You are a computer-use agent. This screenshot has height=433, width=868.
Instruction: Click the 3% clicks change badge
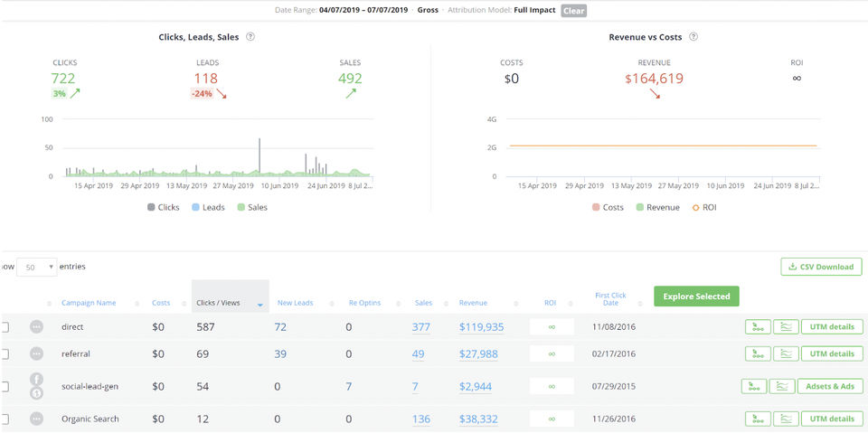[60, 94]
